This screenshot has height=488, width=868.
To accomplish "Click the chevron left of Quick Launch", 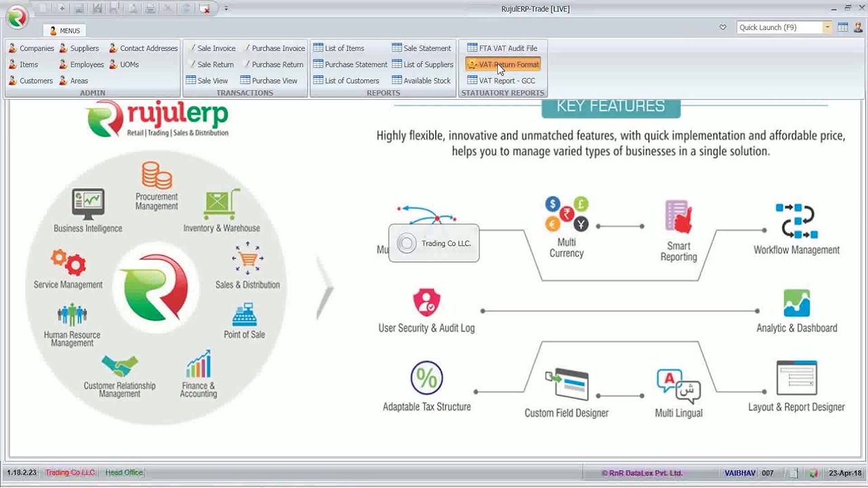I will coord(723,27).
